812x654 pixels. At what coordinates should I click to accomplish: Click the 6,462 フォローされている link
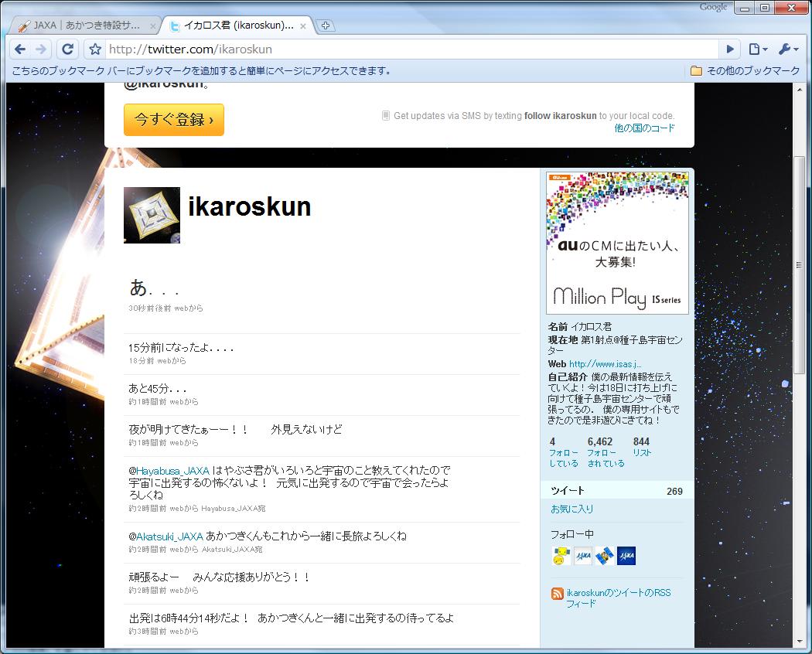(x=606, y=452)
